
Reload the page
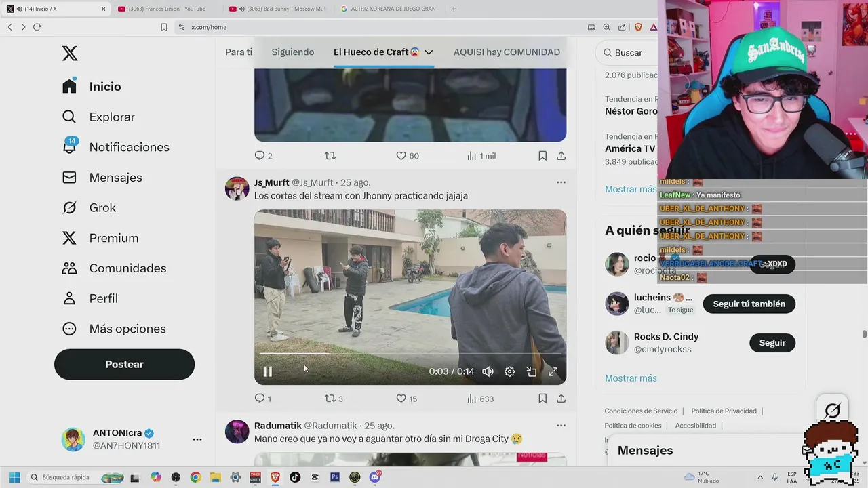(37, 27)
